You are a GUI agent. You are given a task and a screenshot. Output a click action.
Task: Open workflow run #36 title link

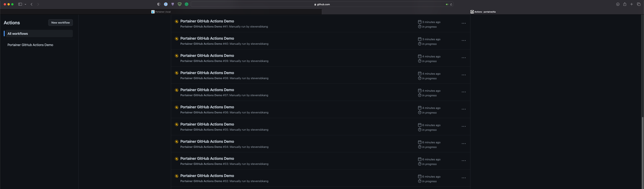(207, 107)
